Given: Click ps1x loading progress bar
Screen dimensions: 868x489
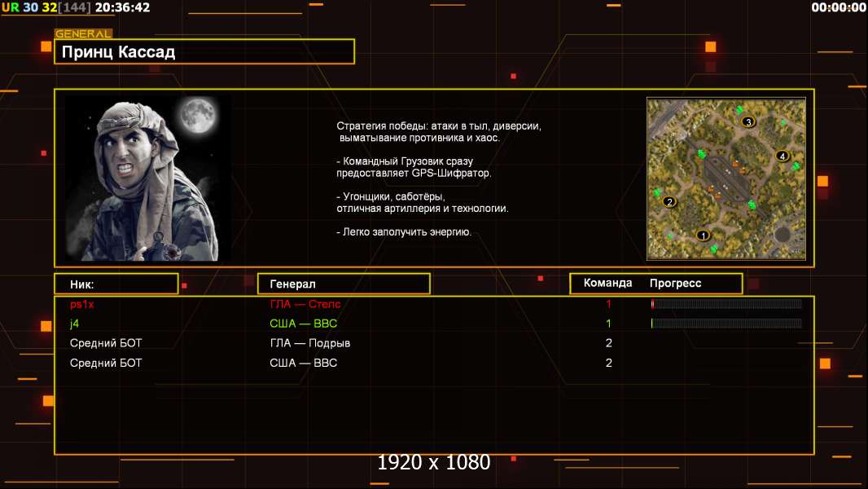Looking at the screenshot, I should tap(726, 304).
